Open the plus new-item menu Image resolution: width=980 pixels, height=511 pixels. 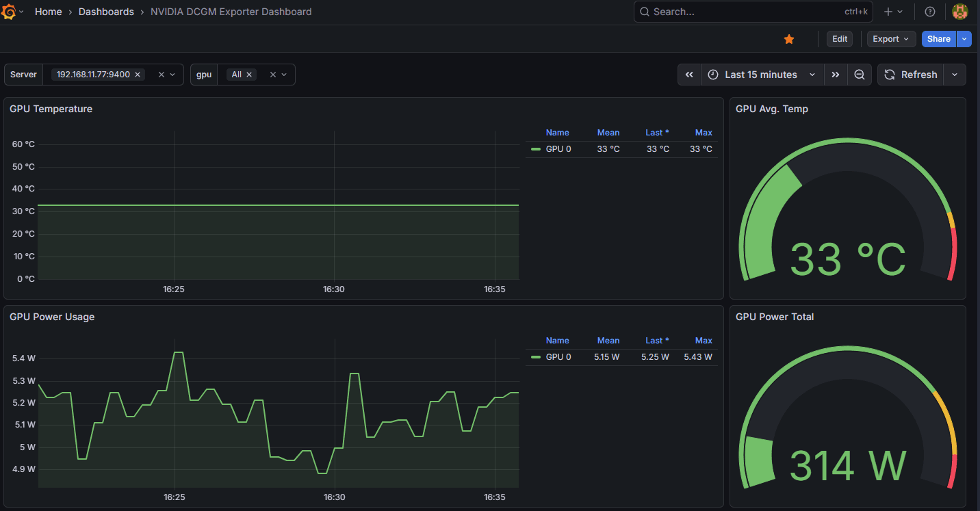893,12
